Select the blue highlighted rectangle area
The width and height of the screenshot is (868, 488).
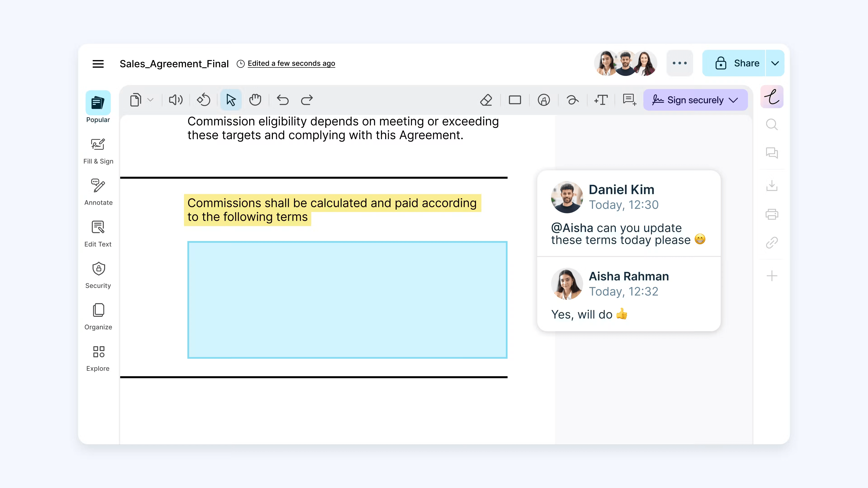pyautogui.click(x=347, y=300)
